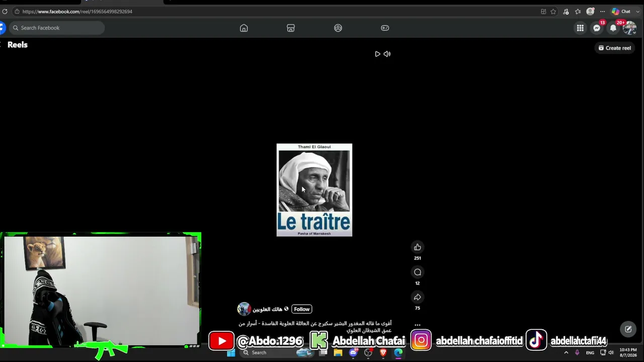Open the reel author's profile picture

[x=244, y=309]
